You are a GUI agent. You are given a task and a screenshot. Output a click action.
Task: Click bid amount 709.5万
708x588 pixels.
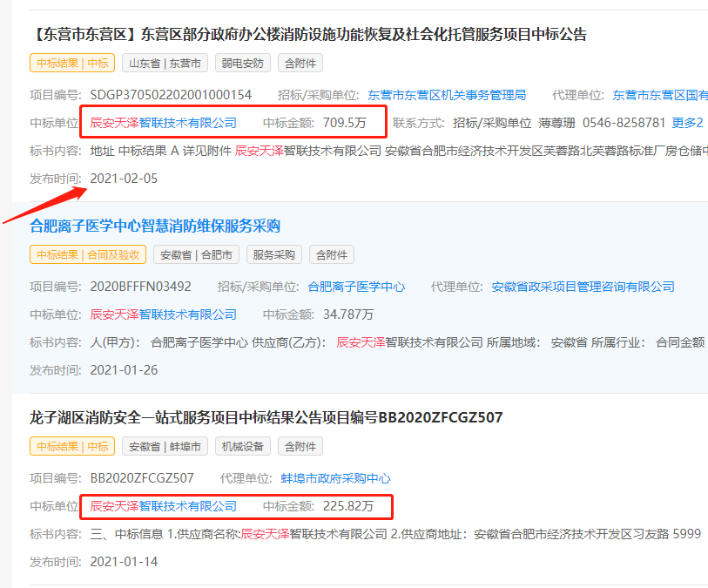click(345, 123)
